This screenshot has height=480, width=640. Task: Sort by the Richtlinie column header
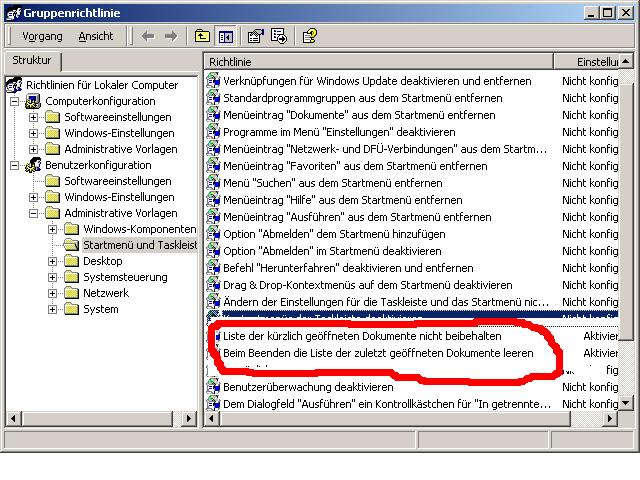(x=378, y=62)
